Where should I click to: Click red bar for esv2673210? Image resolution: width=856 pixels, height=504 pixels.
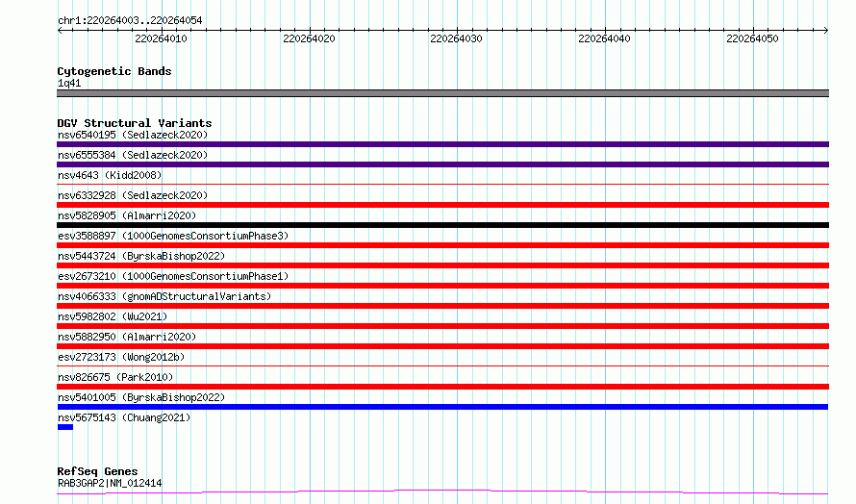coord(442,286)
